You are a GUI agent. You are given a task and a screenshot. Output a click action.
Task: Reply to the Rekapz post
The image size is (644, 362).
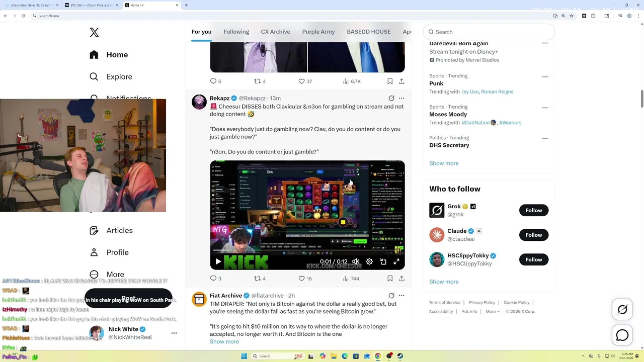click(216, 278)
